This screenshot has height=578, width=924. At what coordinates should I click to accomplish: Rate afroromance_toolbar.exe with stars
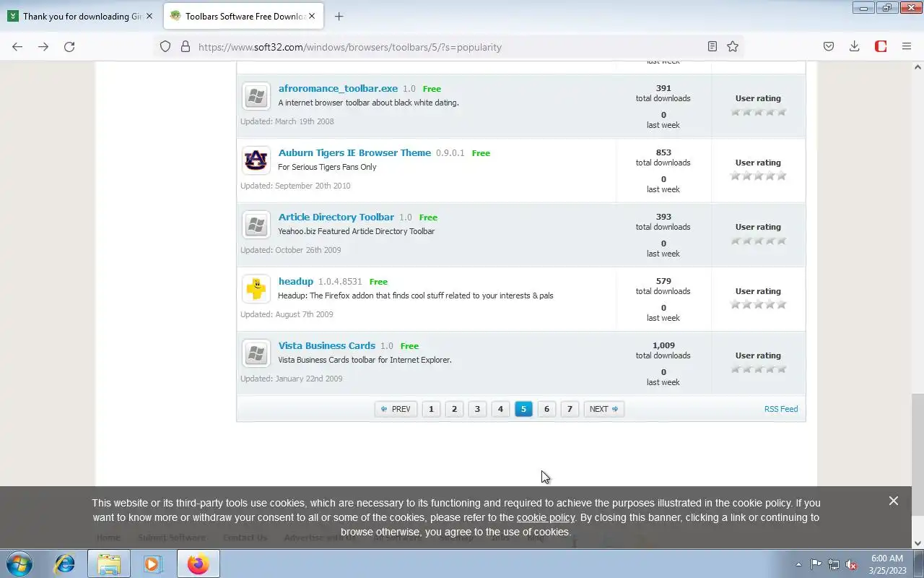(x=758, y=112)
